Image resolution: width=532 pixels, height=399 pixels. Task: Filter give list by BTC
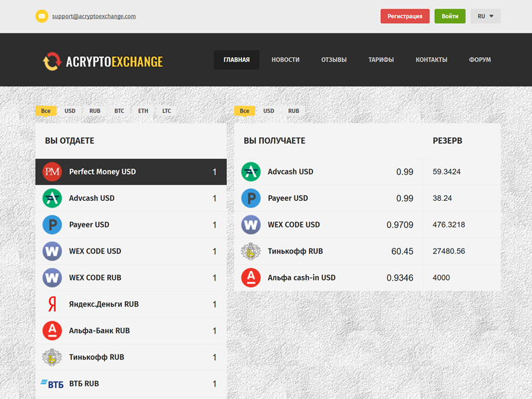click(119, 111)
